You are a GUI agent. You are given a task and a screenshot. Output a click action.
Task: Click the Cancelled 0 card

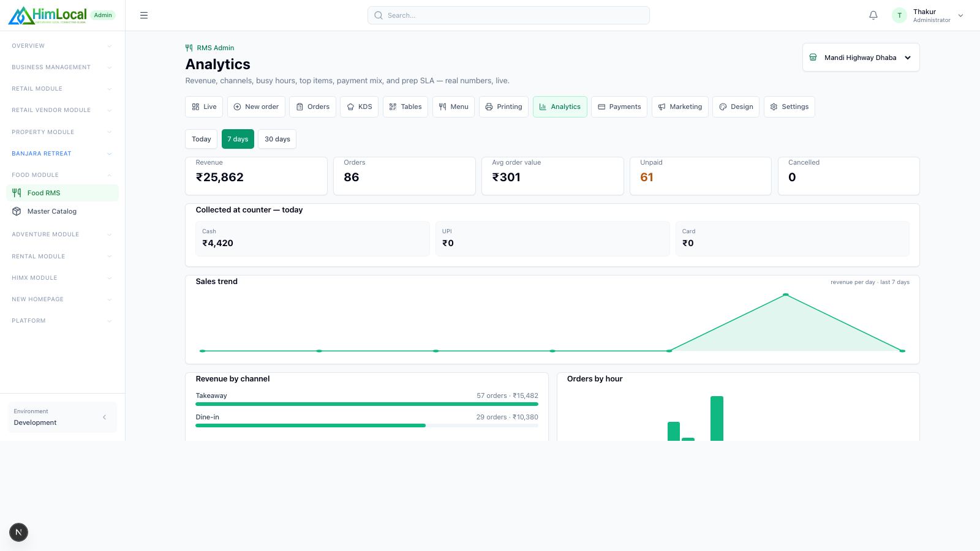849,176
